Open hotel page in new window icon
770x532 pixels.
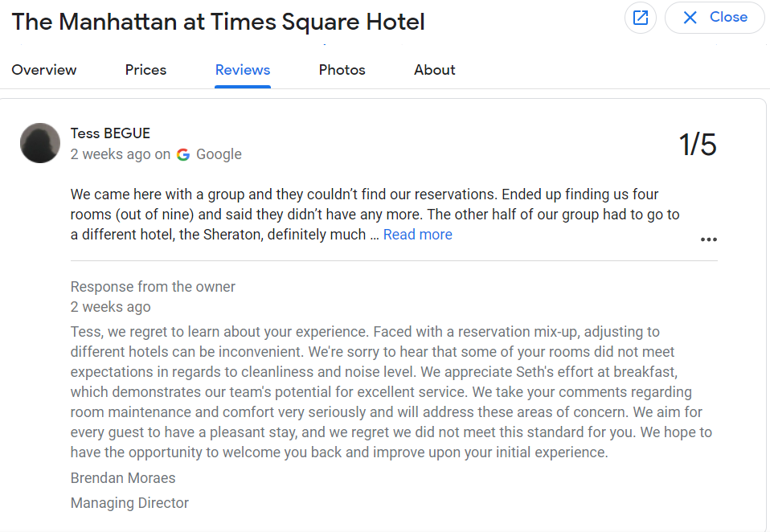(x=641, y=18)
